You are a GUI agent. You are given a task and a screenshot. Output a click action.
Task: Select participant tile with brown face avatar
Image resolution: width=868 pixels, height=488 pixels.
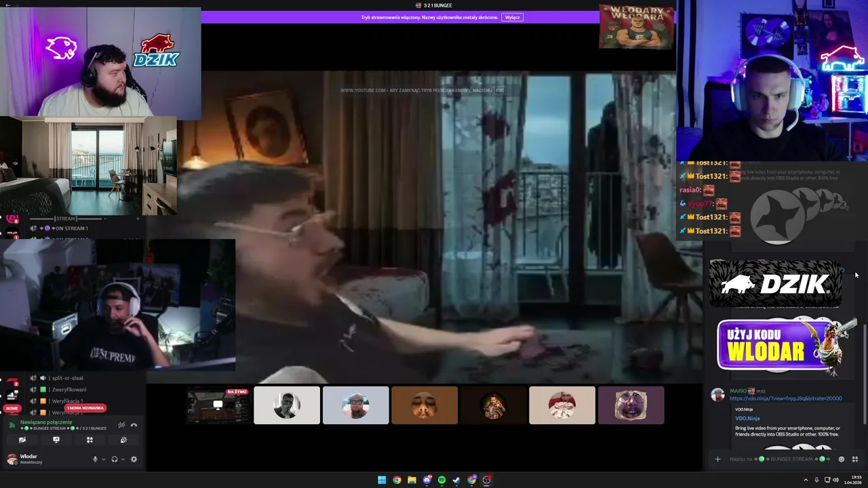[425, 405]
